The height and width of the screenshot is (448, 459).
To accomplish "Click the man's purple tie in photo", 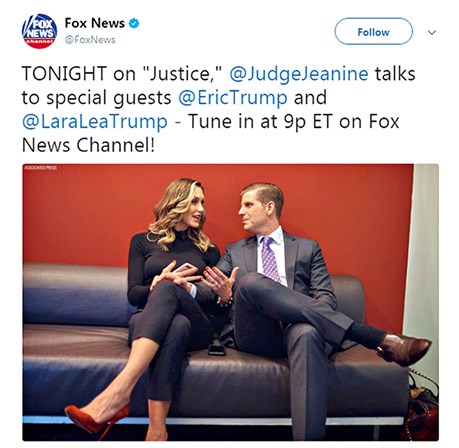I will [x=270, y=259].
